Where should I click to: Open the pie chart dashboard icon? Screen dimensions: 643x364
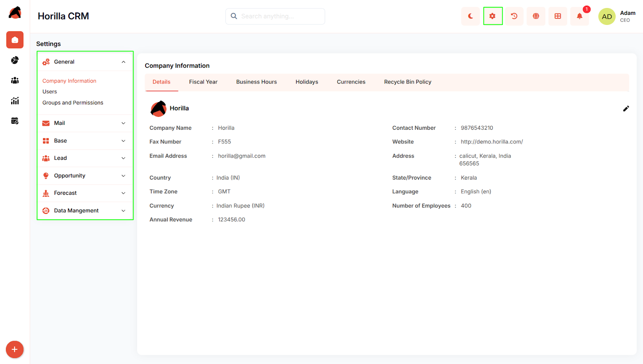(15, 60)
